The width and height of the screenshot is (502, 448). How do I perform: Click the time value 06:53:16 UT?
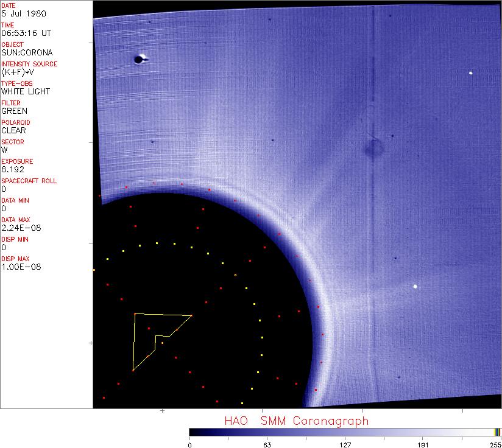click(x=26, y=33)
